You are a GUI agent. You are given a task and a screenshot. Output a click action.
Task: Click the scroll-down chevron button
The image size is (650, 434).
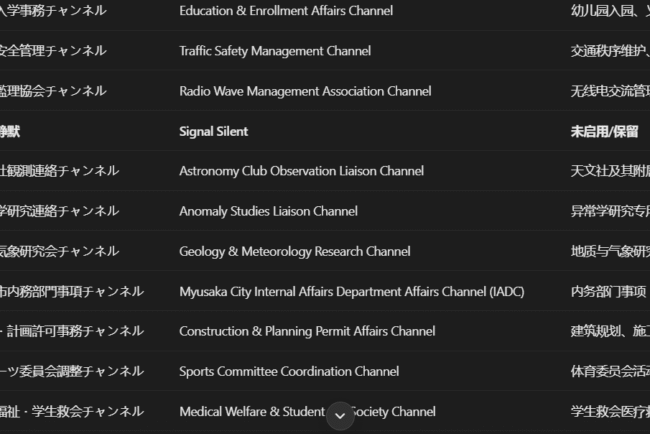pyautogui.click(x=340, y=415)
